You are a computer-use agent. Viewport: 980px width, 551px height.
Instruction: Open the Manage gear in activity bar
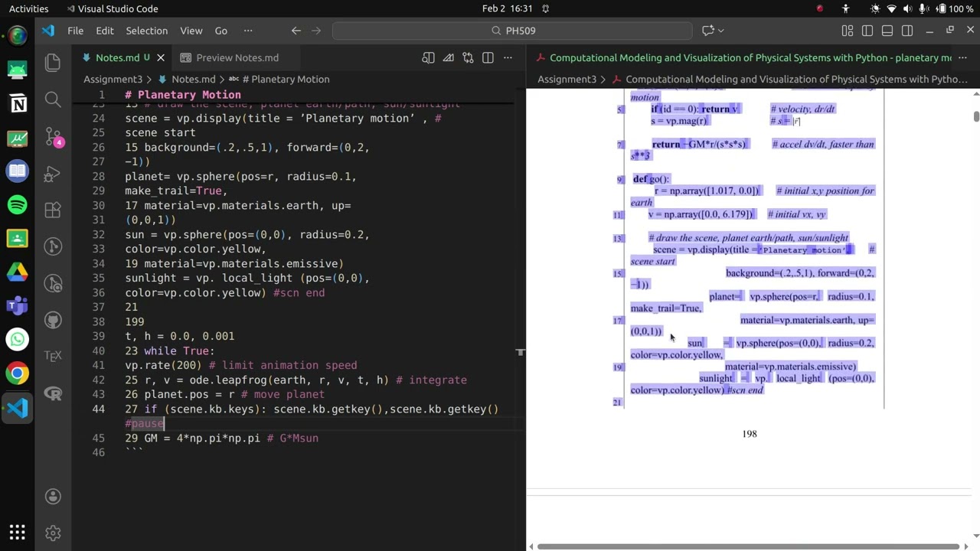[x=53, y=533]
